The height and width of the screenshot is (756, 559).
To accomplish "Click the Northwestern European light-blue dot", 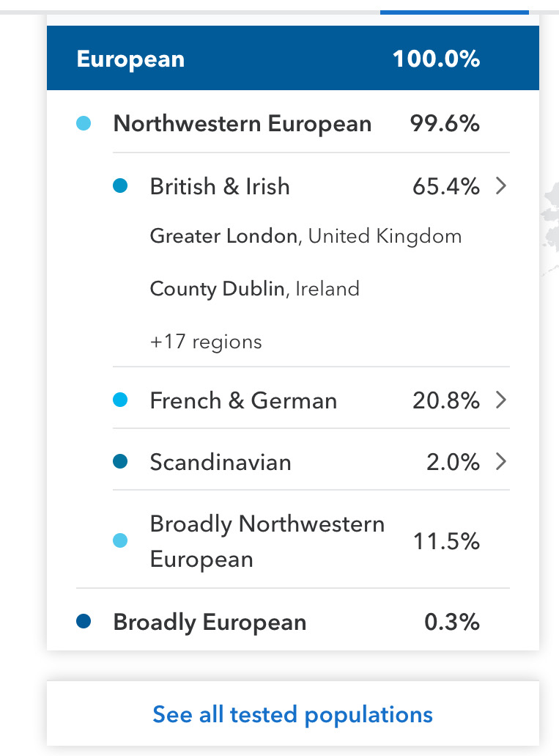I will pos(84,123).
